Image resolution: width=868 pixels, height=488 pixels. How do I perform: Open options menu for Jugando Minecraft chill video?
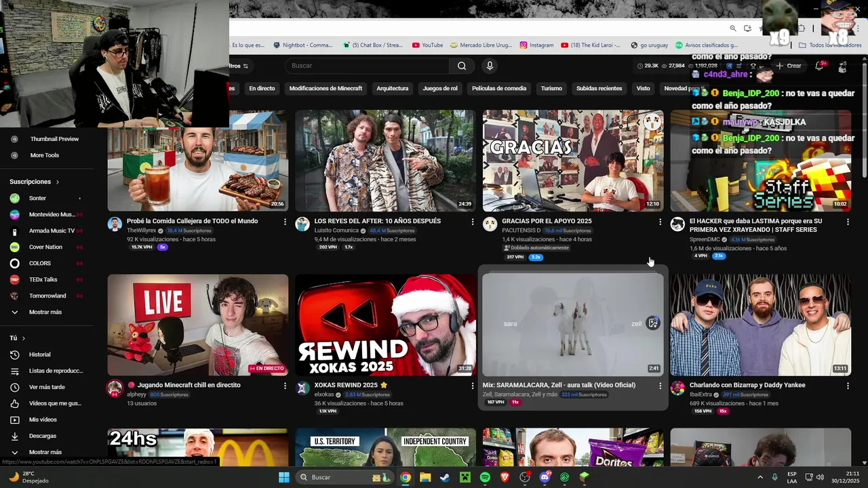[285, 386]
